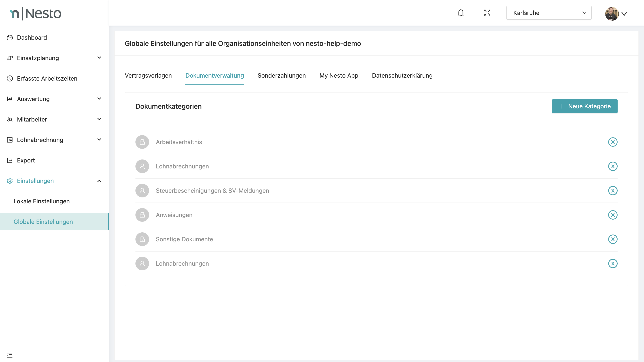The width and height of the screenshot is (644, 362).
Task: Click the collapse sidebar icon at the bottom
Action: coord(10,355)
